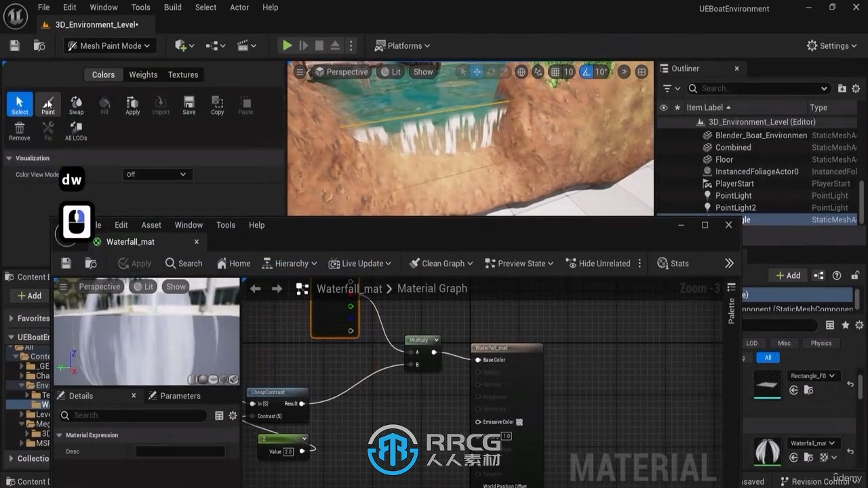The height and width of the screenshot is (488, 868).
Task: Click the Waterfall_mat editor tab
Action: 130,242
